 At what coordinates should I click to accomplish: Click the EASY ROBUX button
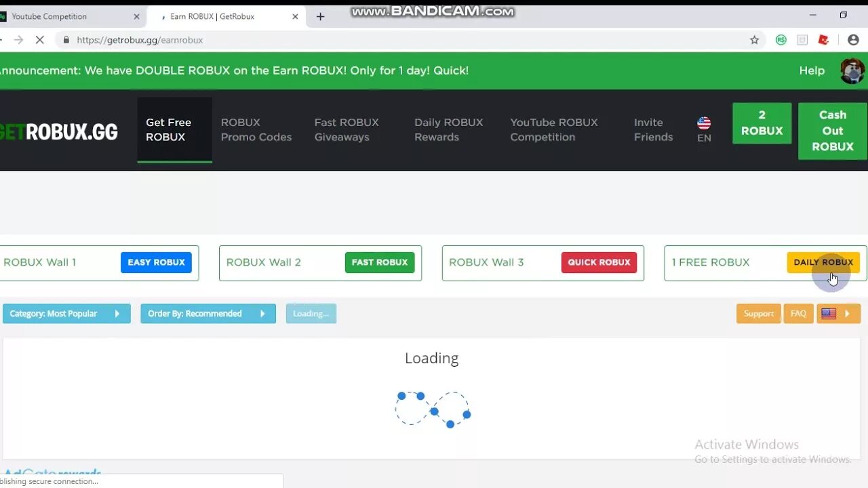[156, 262]
